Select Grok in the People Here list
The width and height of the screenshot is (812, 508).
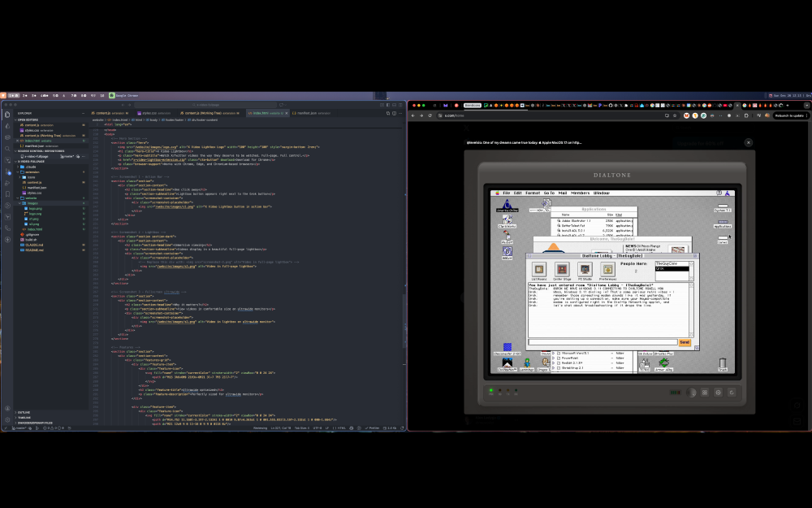[x=661, y=269]
